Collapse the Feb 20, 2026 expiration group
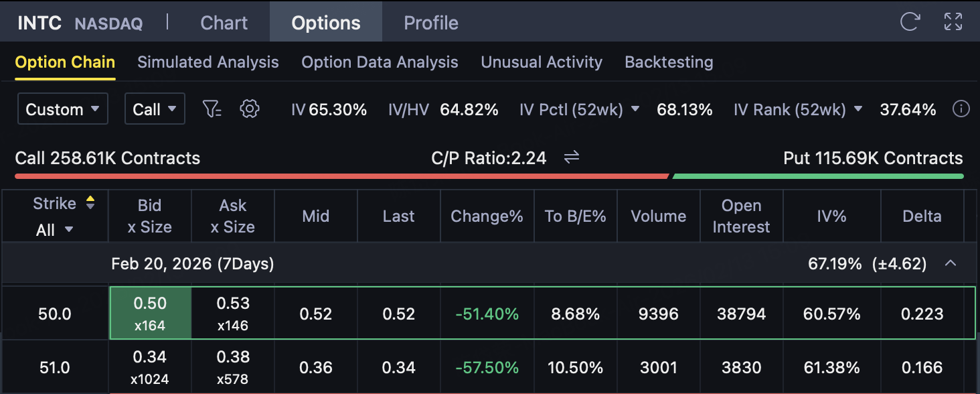Viewport: 980px width, 394px height. tap(950, 263)
